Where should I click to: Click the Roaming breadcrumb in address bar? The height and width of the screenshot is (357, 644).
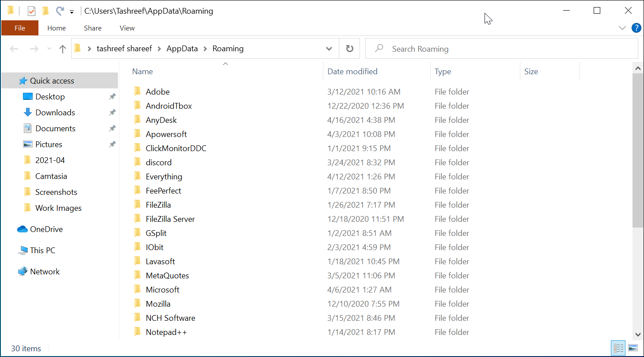click(228, 49)
